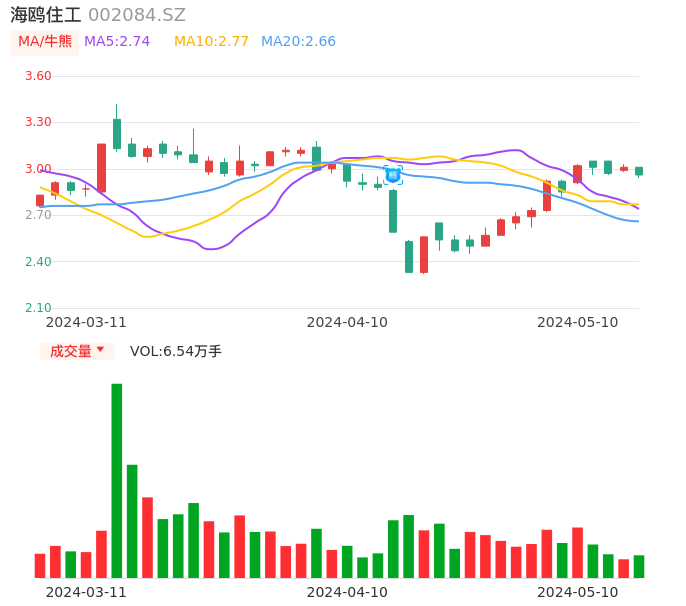The height and width of the screenshot is (606, 686).
Task: Click the stock name 海鸥住工
Action: (45, 15)
